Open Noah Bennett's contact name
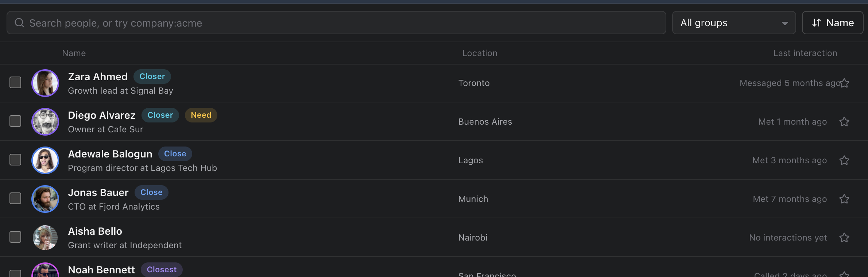The height and width of the screenshot is (277, 868). [x=101, y=270]
